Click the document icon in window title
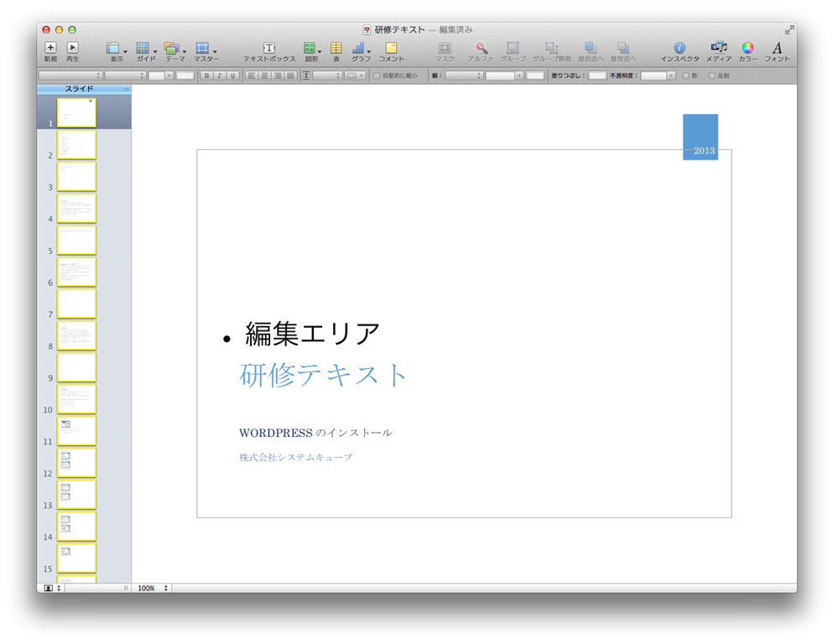This screenshot has height=644, width=834. (367, 30)
